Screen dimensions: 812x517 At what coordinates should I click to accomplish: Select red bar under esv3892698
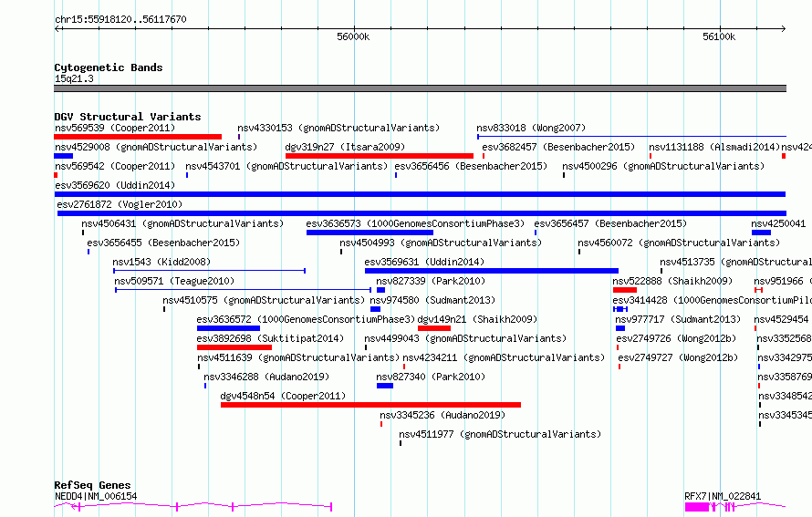point(234,347)
